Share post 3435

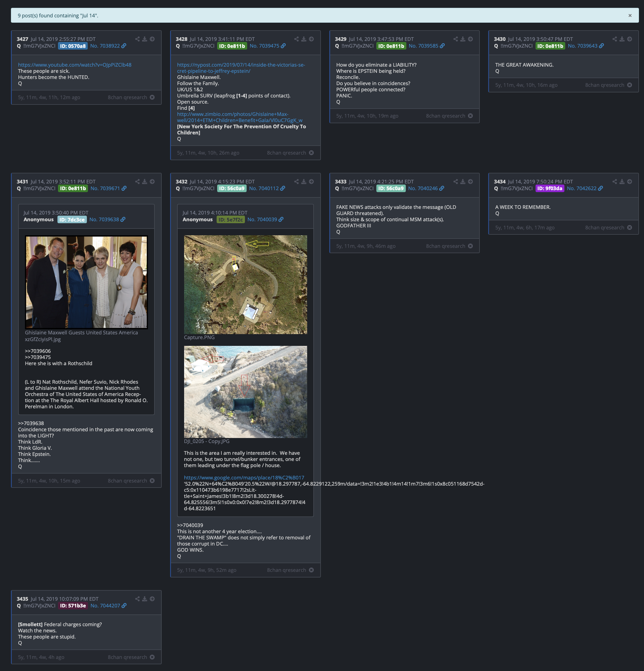137,599
